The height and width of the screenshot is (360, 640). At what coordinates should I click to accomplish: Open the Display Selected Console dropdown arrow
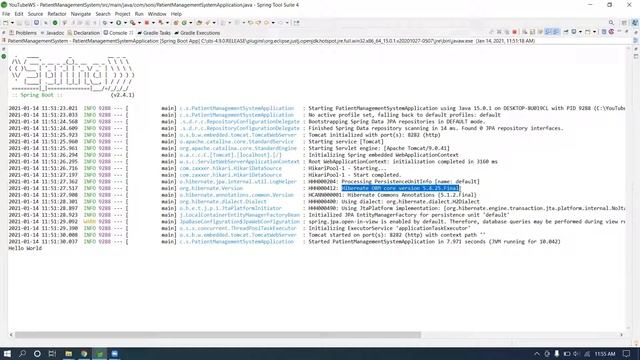580,32
